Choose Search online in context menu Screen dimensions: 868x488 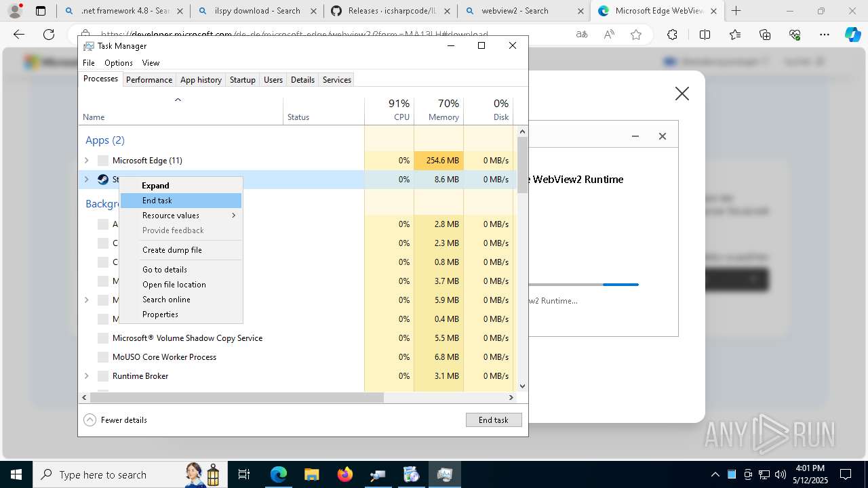(181, 300)
